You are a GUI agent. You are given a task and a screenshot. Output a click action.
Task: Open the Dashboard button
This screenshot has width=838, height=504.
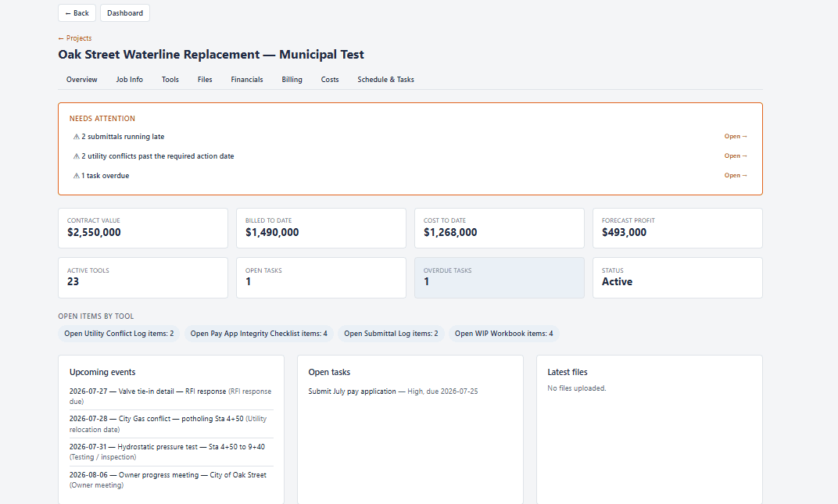125,13
